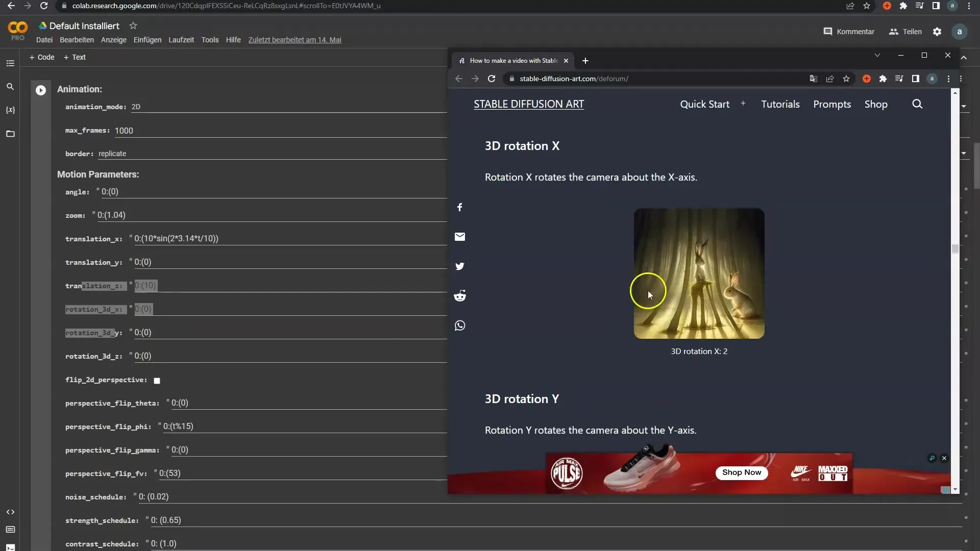Image resolution: width=980 pixels, height=551 pixels.
Task: Collapse Colab header with chevron arrow
Action: 964,58
